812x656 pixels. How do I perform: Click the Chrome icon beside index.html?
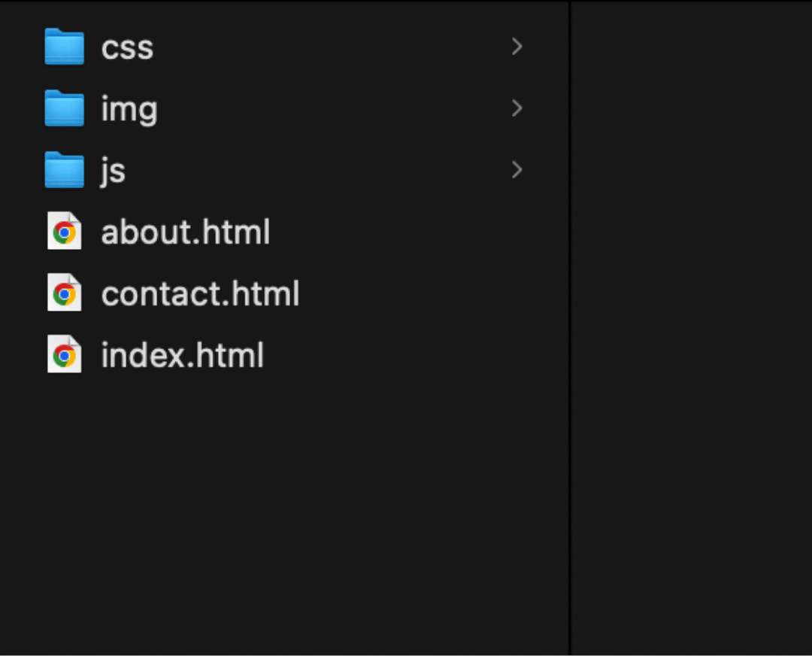[x=64, y=354]
